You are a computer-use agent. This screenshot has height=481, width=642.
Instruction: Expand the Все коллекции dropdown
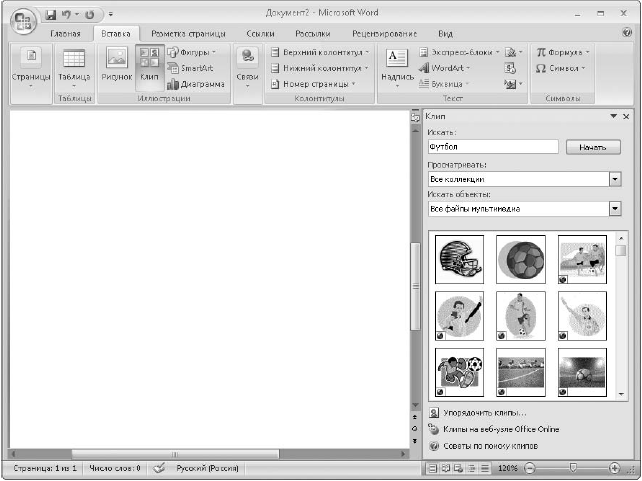point(615,179)
